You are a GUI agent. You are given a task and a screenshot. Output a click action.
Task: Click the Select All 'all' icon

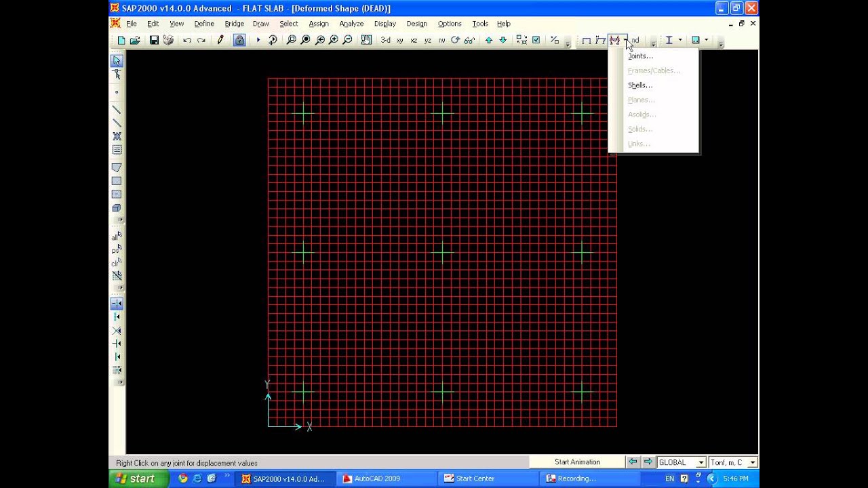(x=117, y=237)
